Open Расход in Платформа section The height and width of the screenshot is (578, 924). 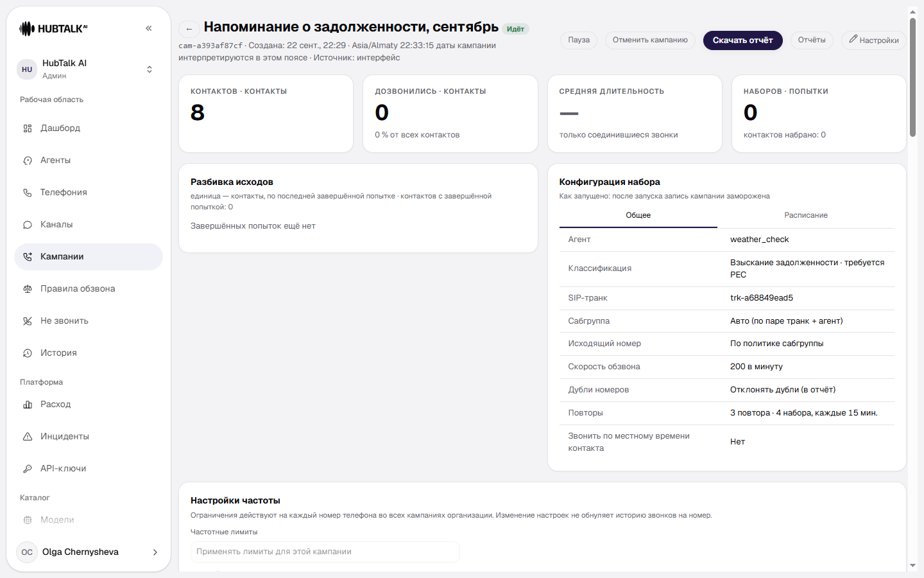(x=89, y=405)
